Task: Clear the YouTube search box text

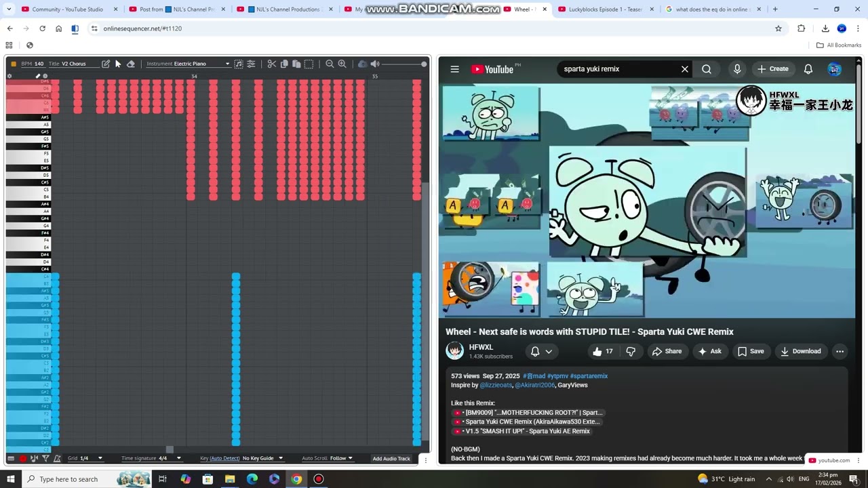Action: coord(685,69)
